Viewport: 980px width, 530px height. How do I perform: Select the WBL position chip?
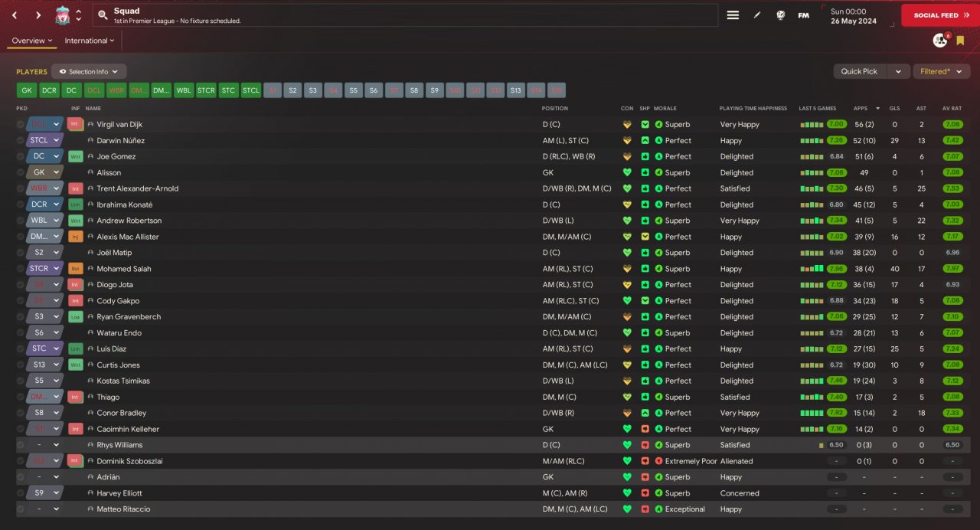(184, 90)
